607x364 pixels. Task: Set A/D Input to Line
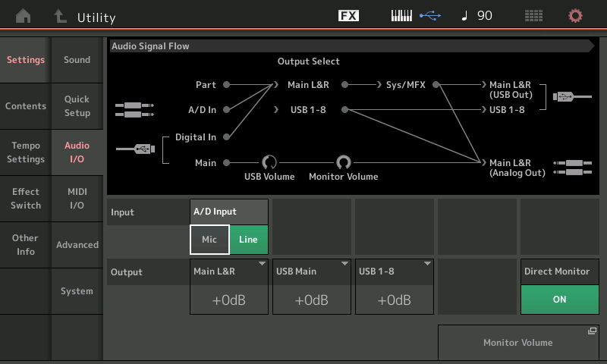coord(249,240)
